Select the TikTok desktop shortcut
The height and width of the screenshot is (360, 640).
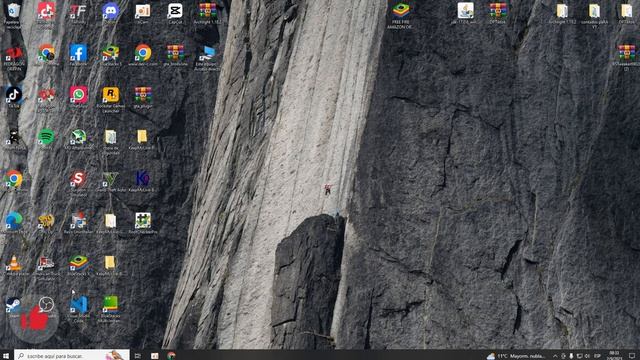[x=13, y=97]
